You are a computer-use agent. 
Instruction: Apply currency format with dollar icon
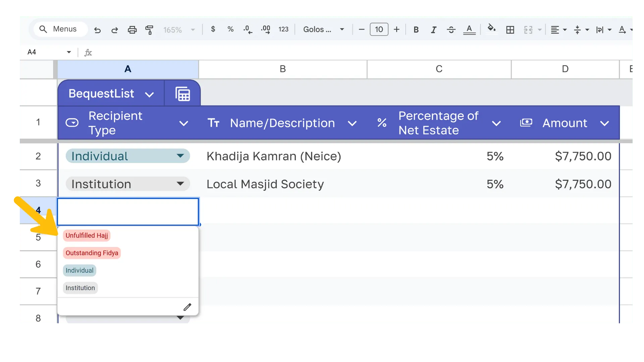pos(213,29)
